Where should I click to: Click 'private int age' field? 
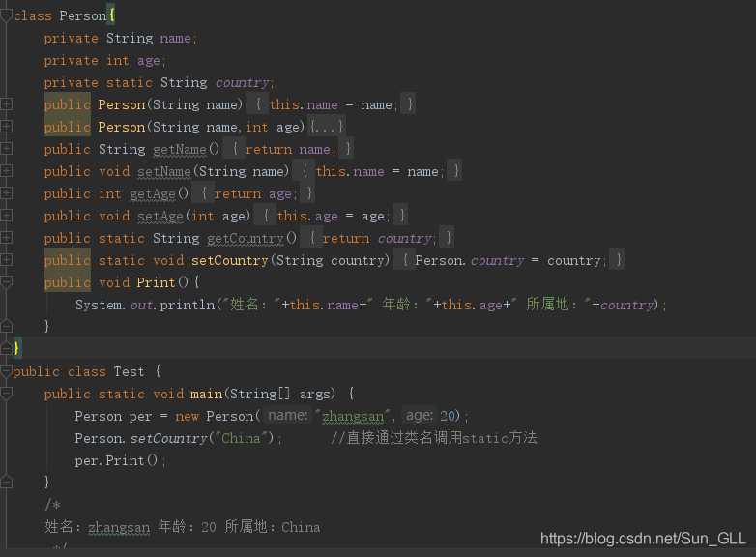coord(104,60)
